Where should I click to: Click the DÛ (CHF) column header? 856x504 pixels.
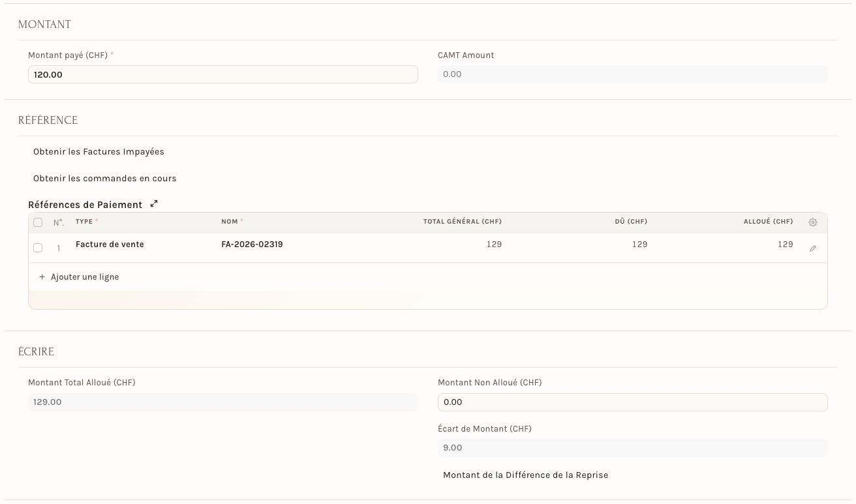click(x=631, y=222)
